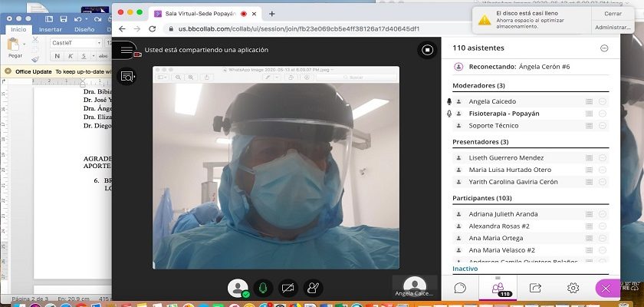Viewport: 644px width, 307px height.
Task: Toggle bold N in Word
Action: coord(57,56)
